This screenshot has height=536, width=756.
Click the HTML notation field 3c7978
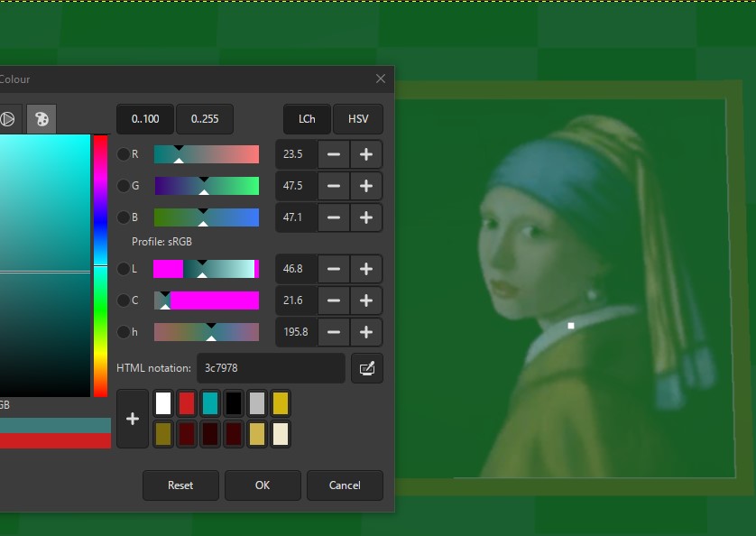[x=271, y=368]
